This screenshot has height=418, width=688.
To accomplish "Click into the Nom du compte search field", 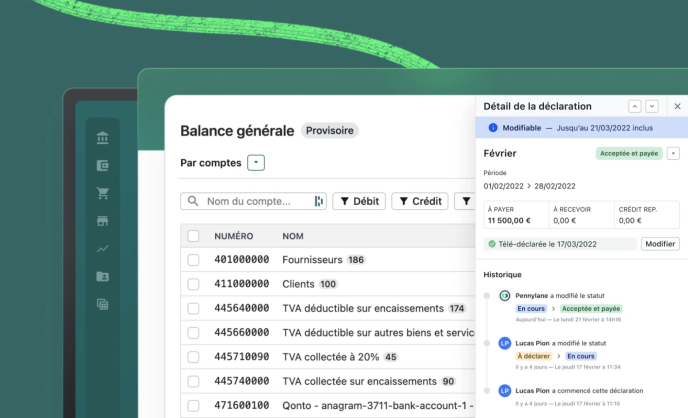I will tap(253, 201).
